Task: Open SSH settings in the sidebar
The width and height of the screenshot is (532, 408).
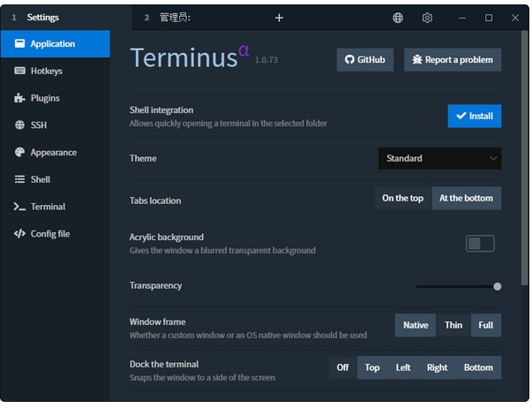Action: coord(38,125)
